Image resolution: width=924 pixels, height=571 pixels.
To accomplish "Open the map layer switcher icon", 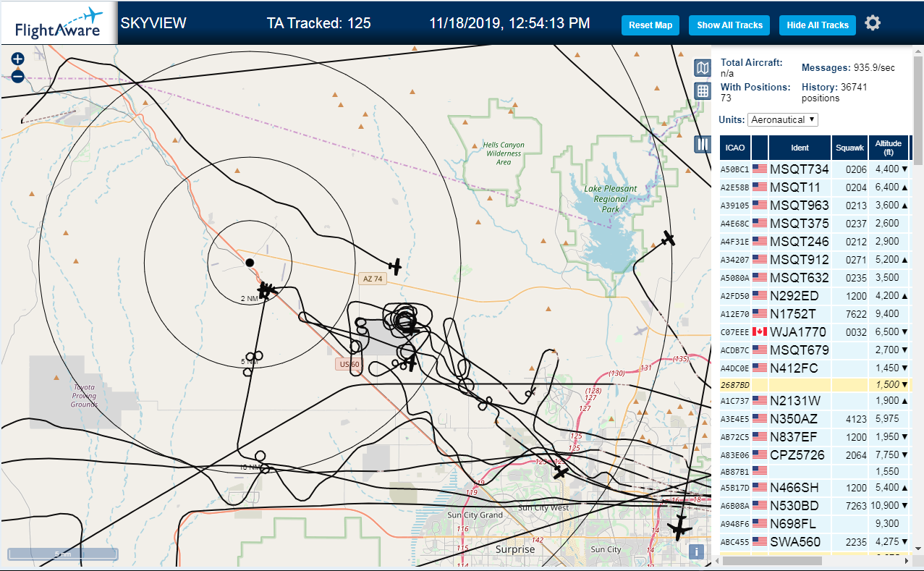I will pos(703,68).
